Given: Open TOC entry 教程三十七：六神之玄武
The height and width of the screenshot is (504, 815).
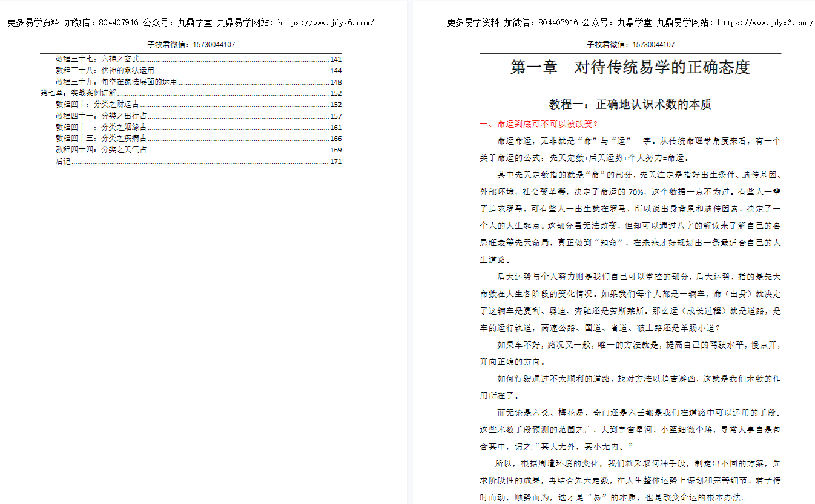Looking at the screenshot, I should point(97,59).
